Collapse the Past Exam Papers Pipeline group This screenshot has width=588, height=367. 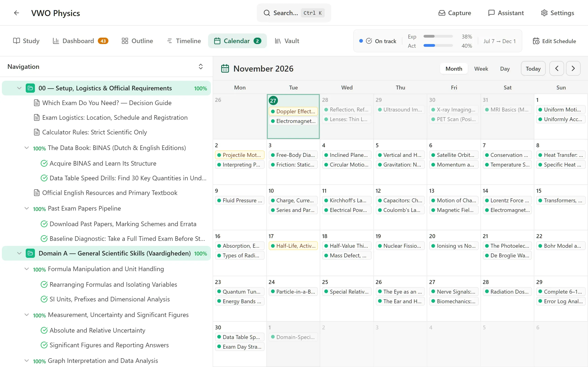(x=27, y=208)
